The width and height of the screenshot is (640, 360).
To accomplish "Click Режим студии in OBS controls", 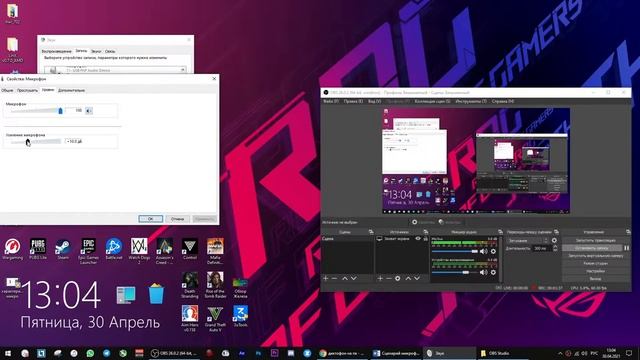I will 596,263.
